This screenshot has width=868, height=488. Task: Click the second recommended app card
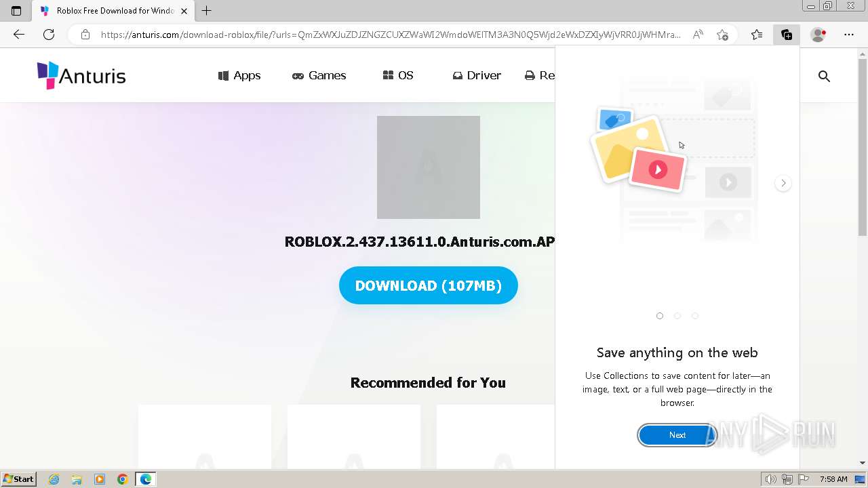click(x=354, y=437)
